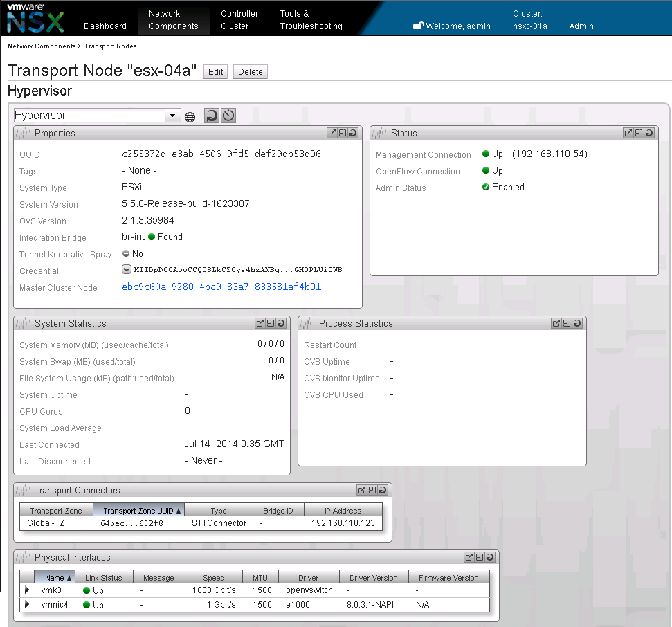Viewport: 672px width, 627px height.
Task: Click the Edit button for esx-04a
Action: click(x=216, y=72)
